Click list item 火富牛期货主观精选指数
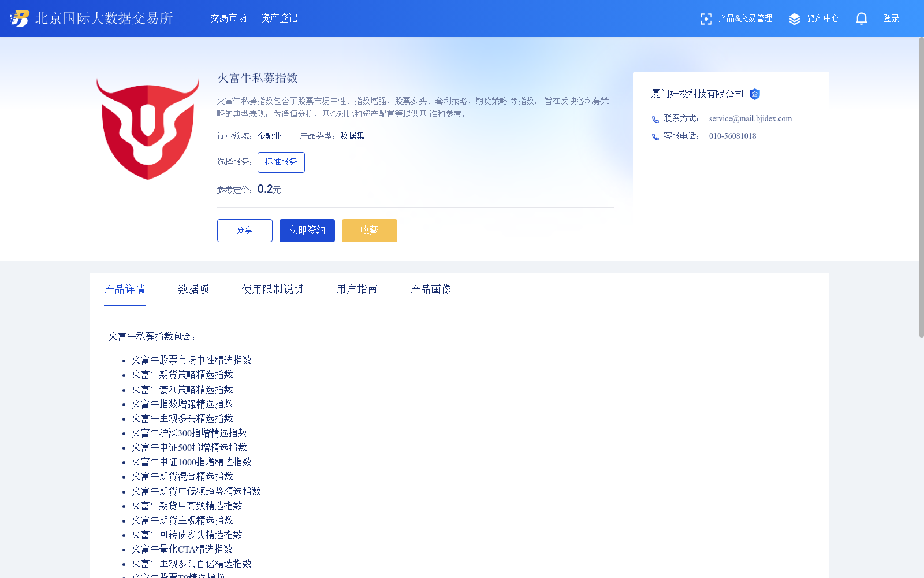 [182, 520]
